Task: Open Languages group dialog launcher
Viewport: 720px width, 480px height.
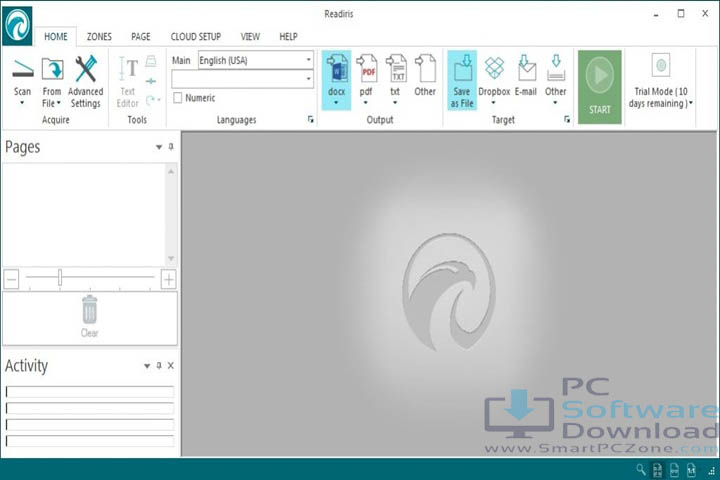Action: 311,119
